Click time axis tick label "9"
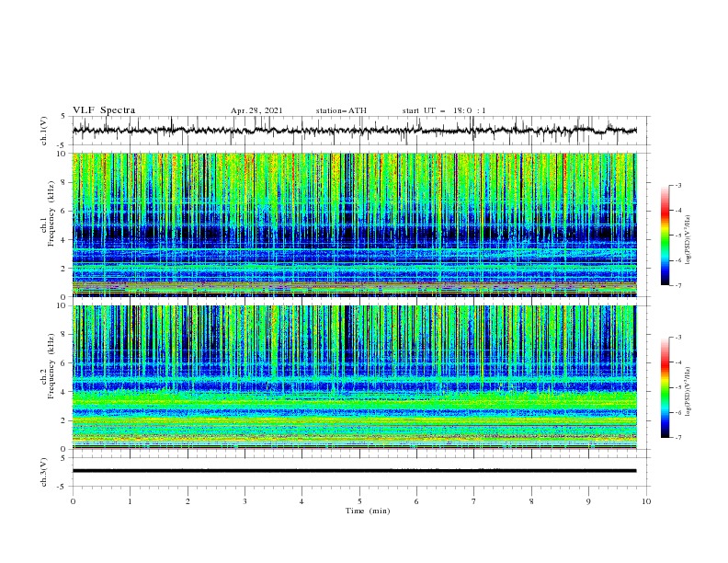This screenshot has width=728, height=563. (588, 501)
